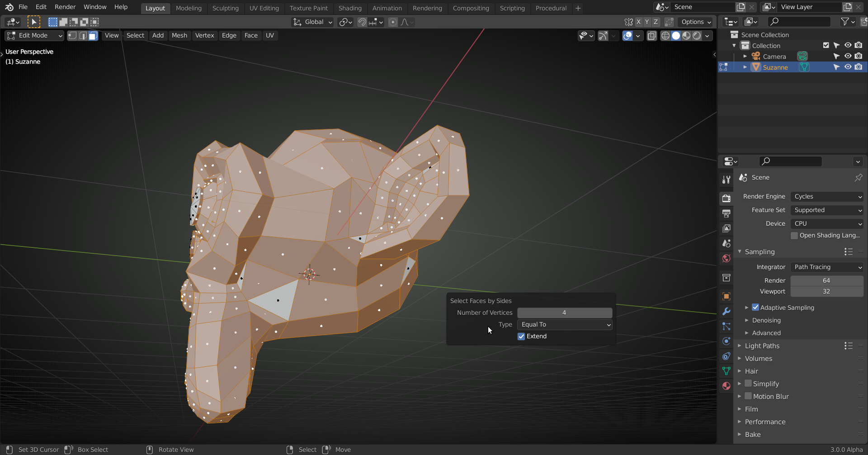868x455 pixels.
Task: Open the Feature Set dropdown
Action: (827, 210)
